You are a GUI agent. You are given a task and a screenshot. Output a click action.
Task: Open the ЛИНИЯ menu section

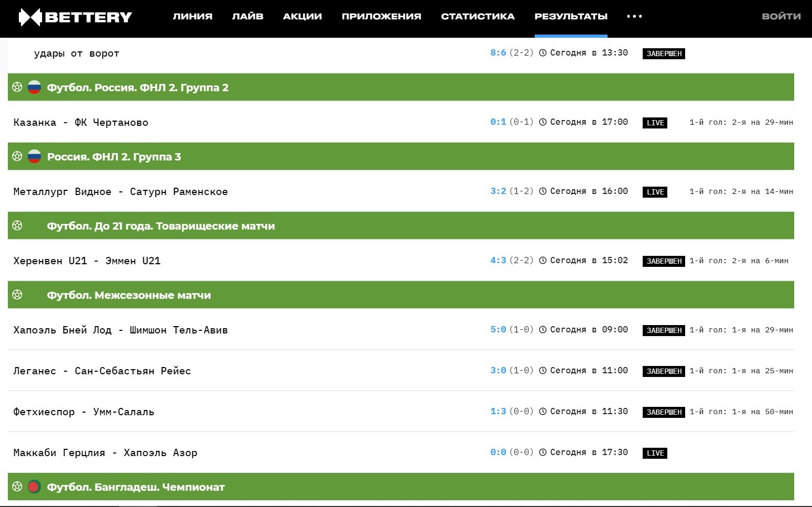pos(192,16)
